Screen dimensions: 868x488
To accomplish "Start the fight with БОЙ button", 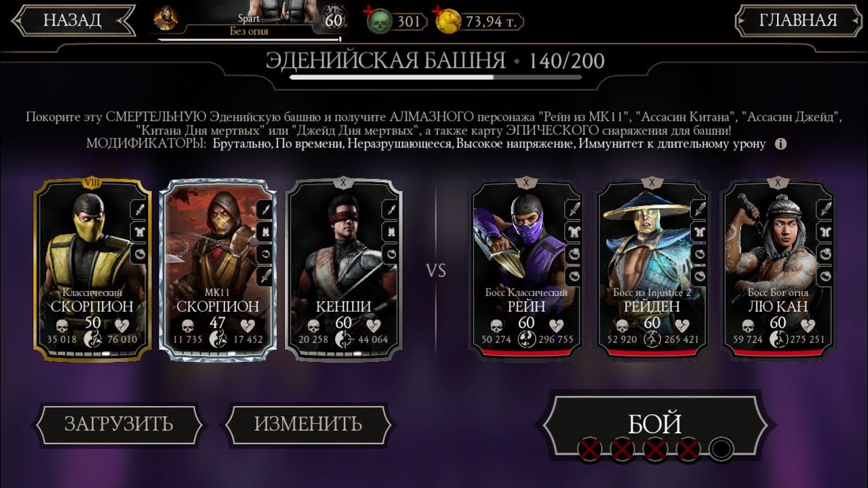I will coord(655,425).
